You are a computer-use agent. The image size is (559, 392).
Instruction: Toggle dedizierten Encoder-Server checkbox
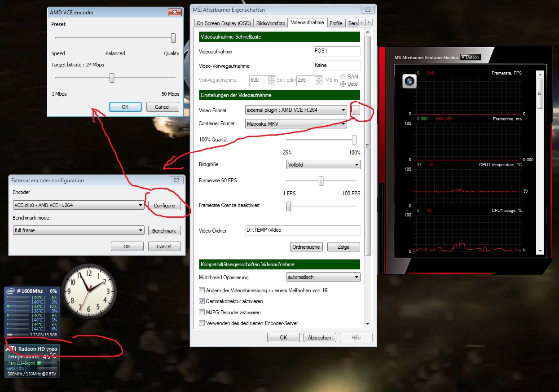click(x=202, y=323)
